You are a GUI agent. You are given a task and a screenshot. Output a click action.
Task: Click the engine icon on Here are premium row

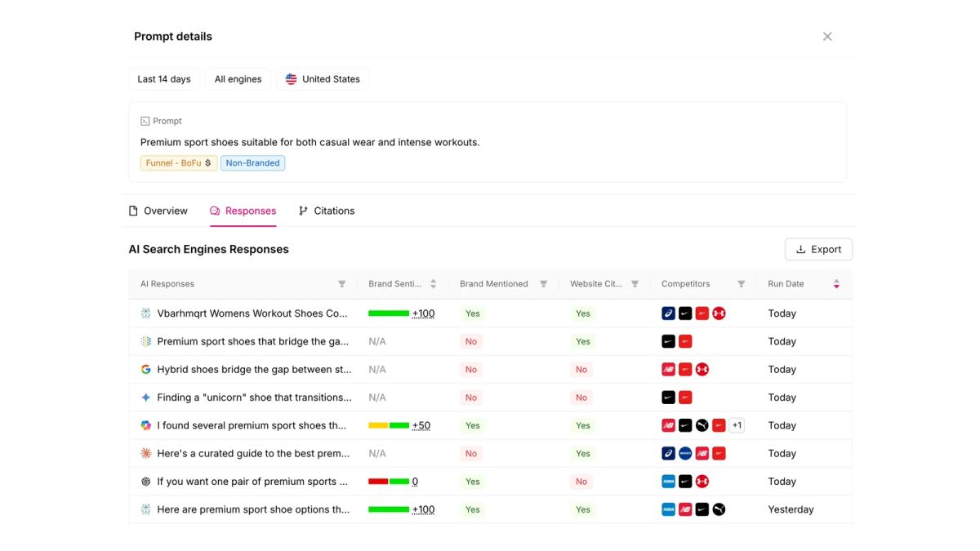pos(146,509)
